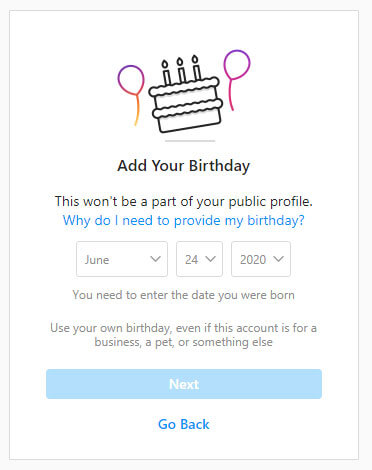
Task: Click the chevron arrow beside day 24
Action: click(210, 259)
